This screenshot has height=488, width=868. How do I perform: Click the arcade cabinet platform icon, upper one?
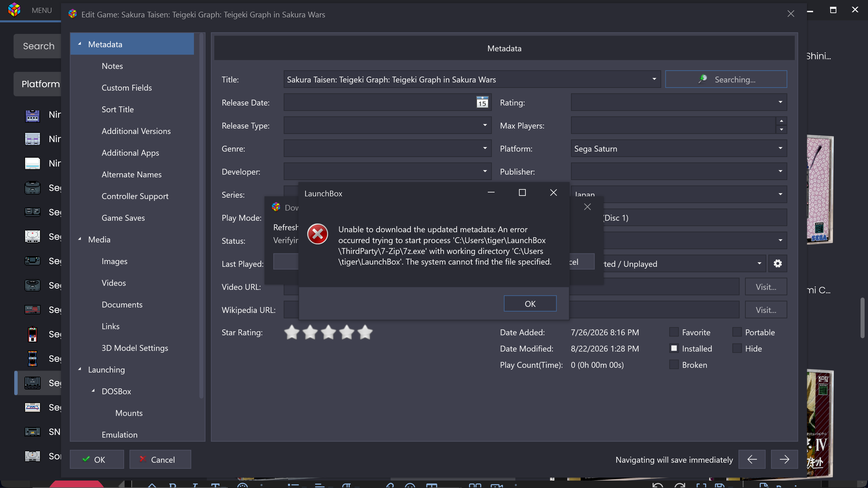(32, 334)
